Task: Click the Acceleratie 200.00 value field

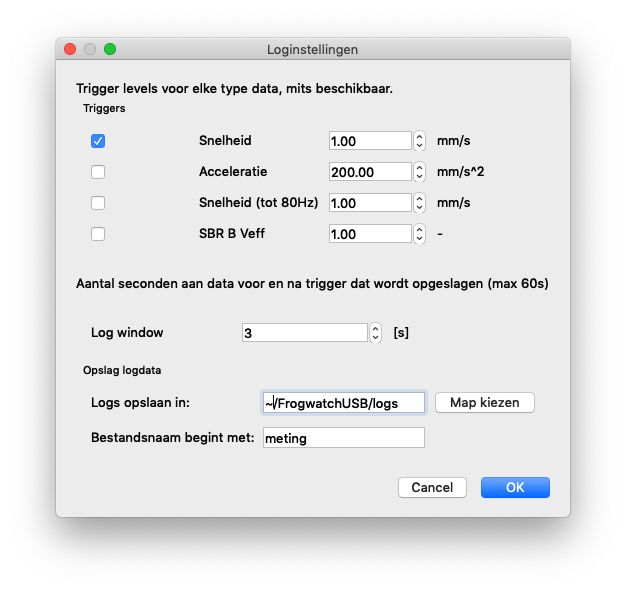Action: pyautogui.click(x=370, y=172)
